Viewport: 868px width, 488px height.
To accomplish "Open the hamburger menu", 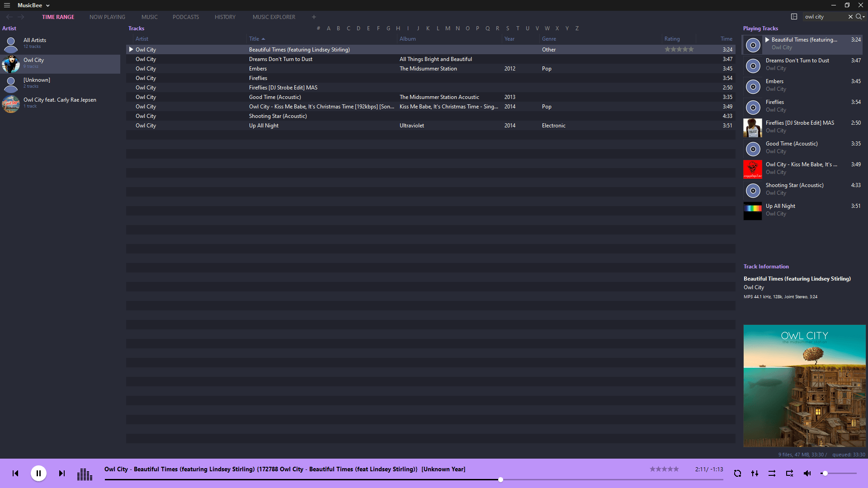I will click(x=7, y=5).
